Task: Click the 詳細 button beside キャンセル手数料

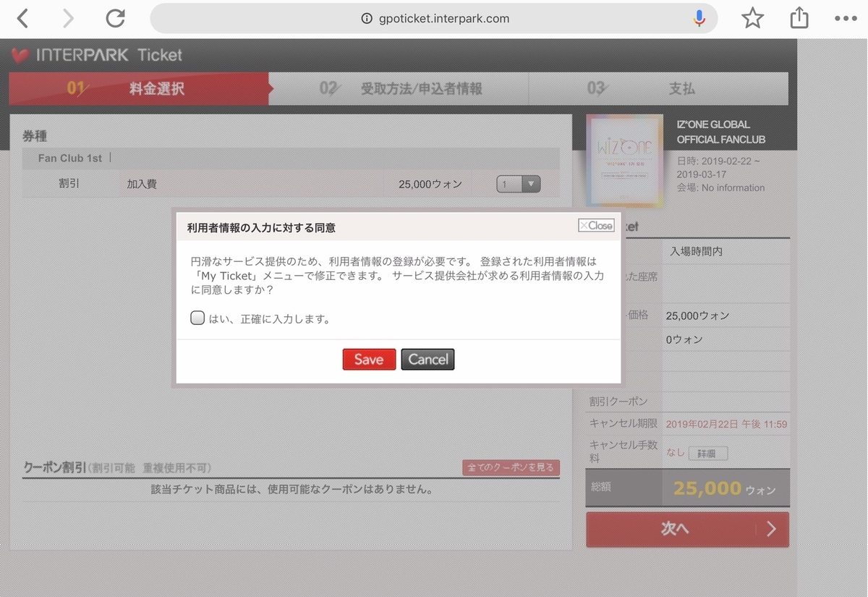Action: click(708, 454)
